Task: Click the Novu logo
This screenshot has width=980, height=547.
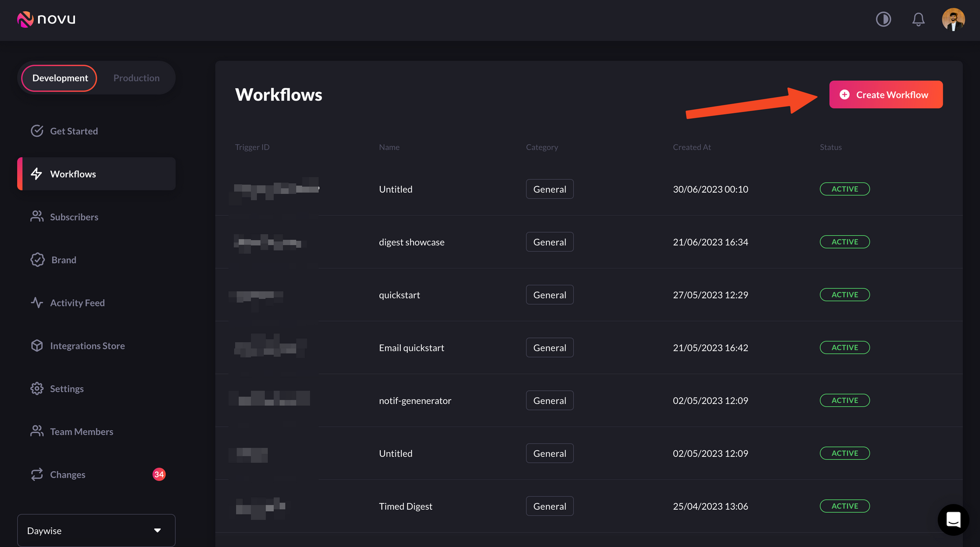Action: click(46, 20)
